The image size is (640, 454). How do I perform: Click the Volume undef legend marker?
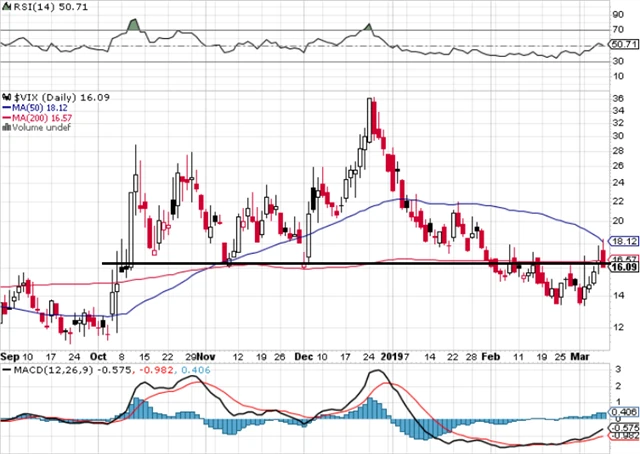pos(7,129)
